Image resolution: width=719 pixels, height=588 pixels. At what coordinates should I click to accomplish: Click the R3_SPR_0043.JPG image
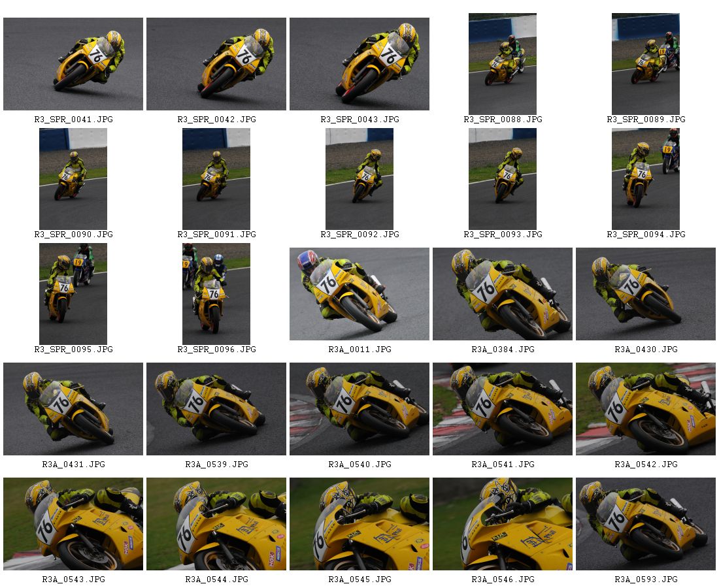359,64
